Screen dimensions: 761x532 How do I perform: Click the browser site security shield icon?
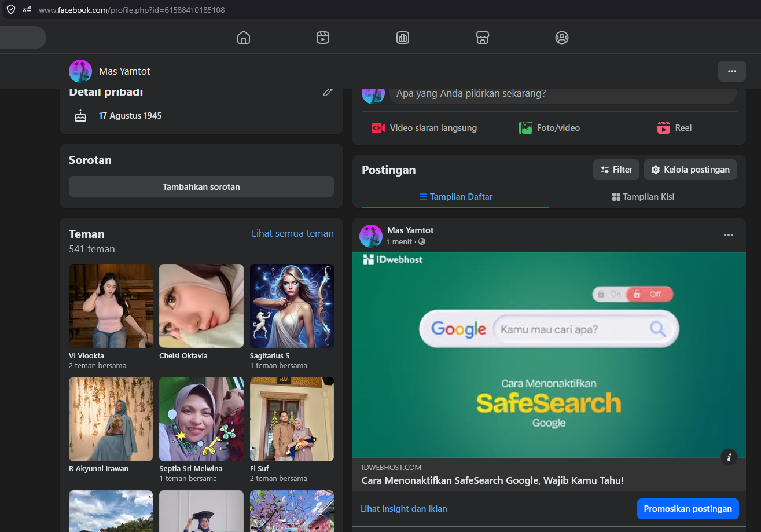[x=11, y=9]
